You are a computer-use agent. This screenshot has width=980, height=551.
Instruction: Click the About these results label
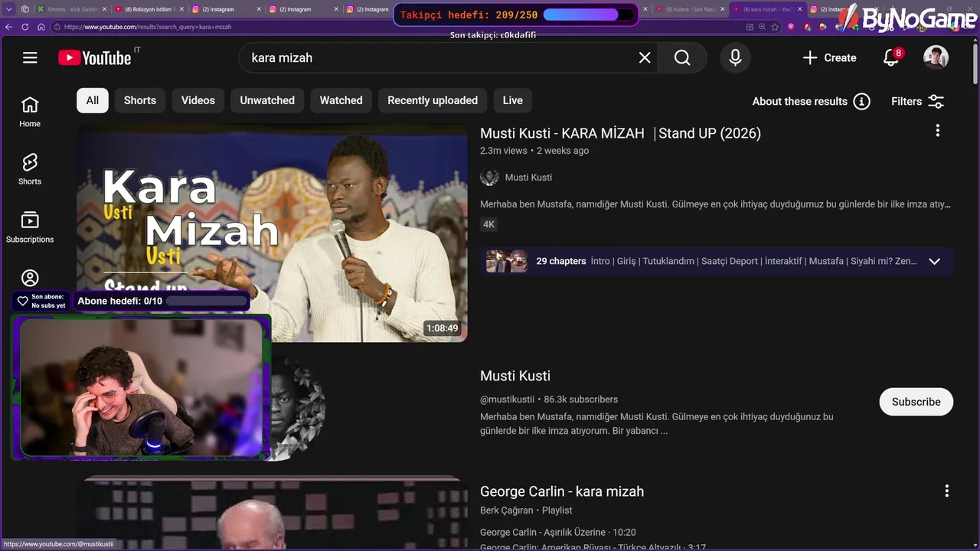click(799, 101)
